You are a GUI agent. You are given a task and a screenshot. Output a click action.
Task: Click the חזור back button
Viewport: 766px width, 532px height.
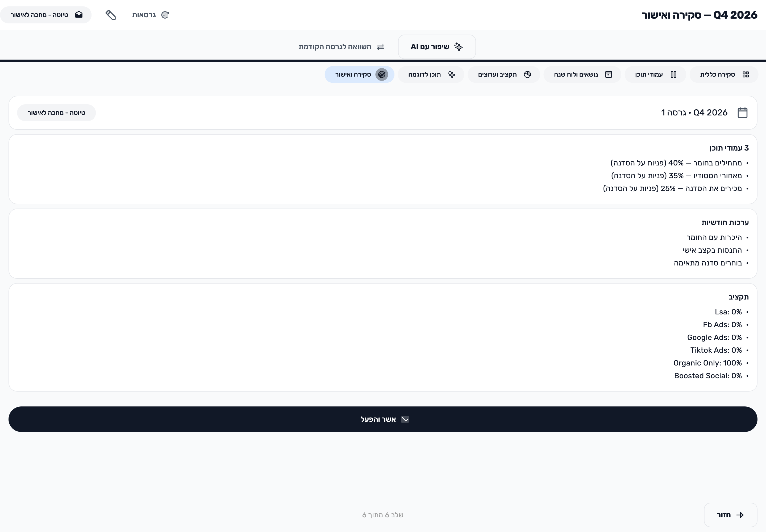730,515
